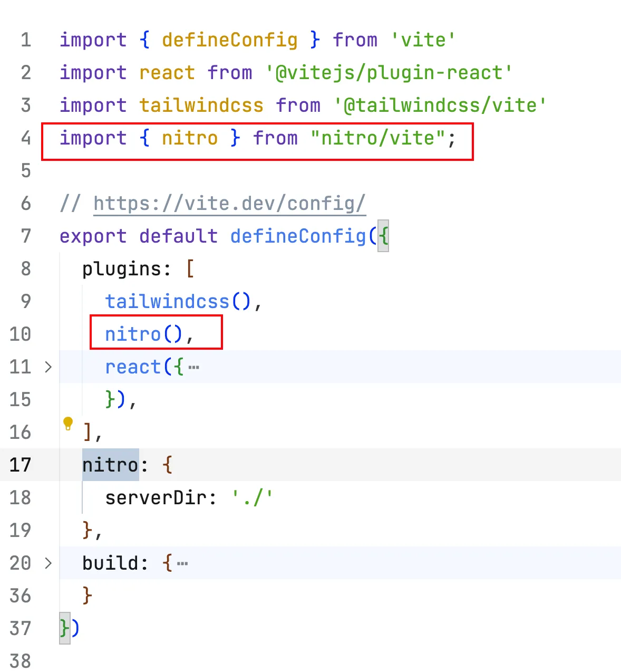
Task: Place cursor on the plugins key
Action: pos(121,269)
